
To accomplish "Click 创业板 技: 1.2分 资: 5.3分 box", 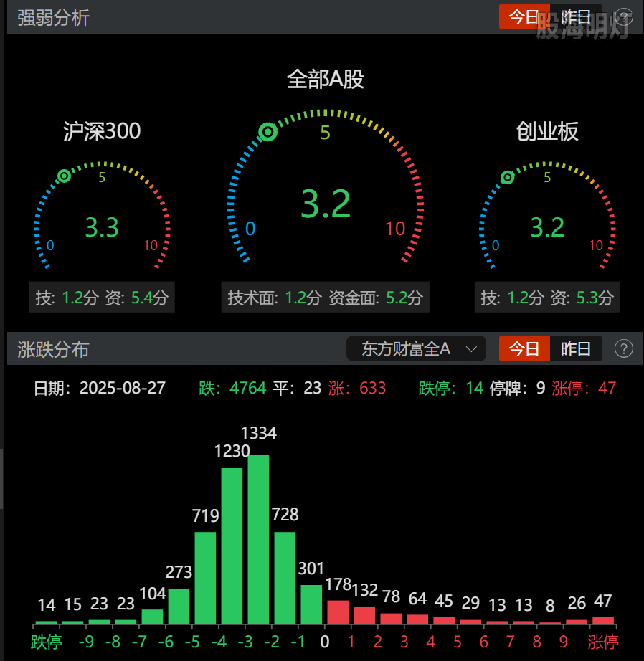I will tap(547, 298).
